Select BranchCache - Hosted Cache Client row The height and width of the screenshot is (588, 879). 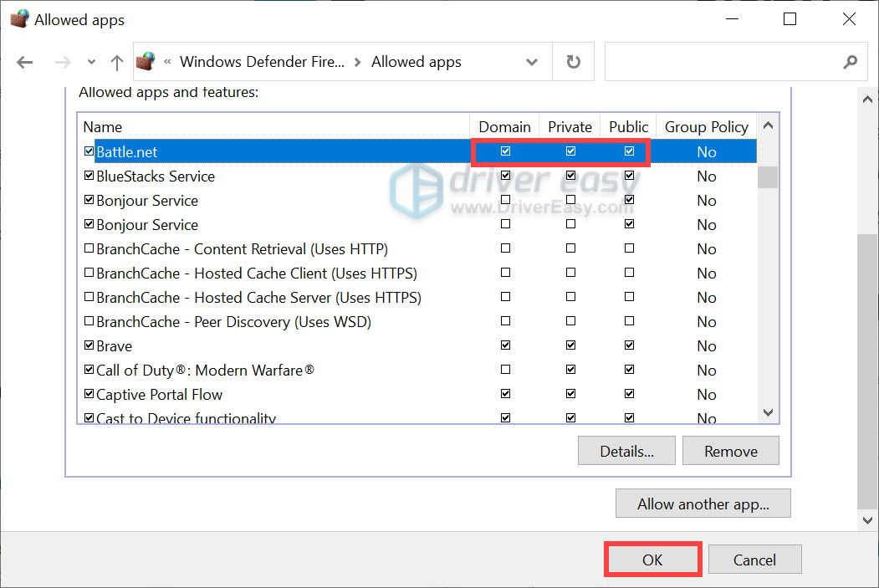pos(419,273)
